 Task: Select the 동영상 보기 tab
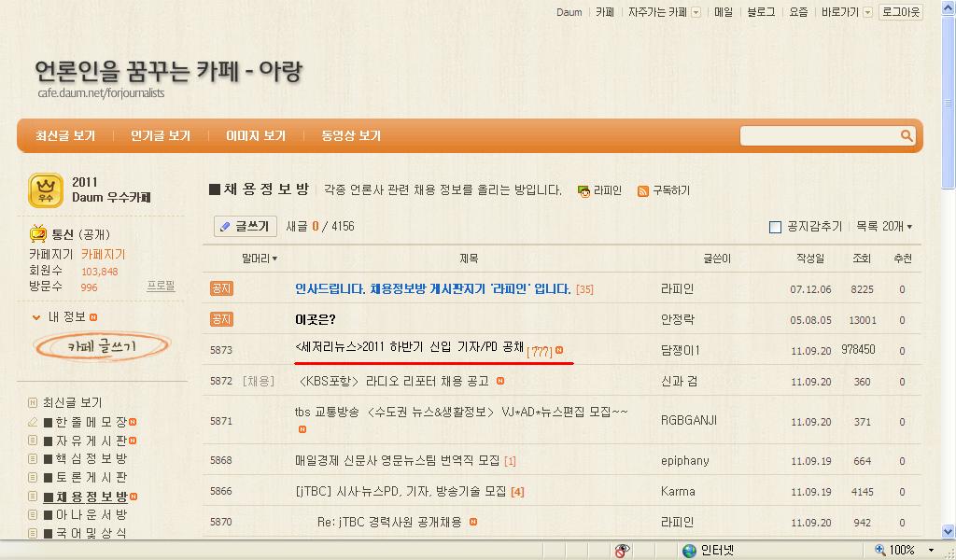click(x=351, y=136)
